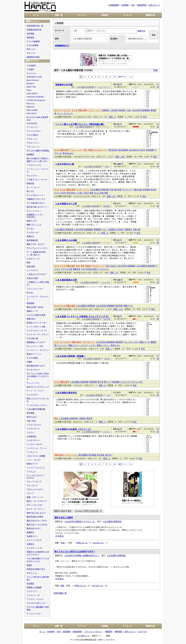Click [!] report icon for 食蜂操祈のお兄様
This screenshot has height=644, width=186.
click(x=158, y=84)
